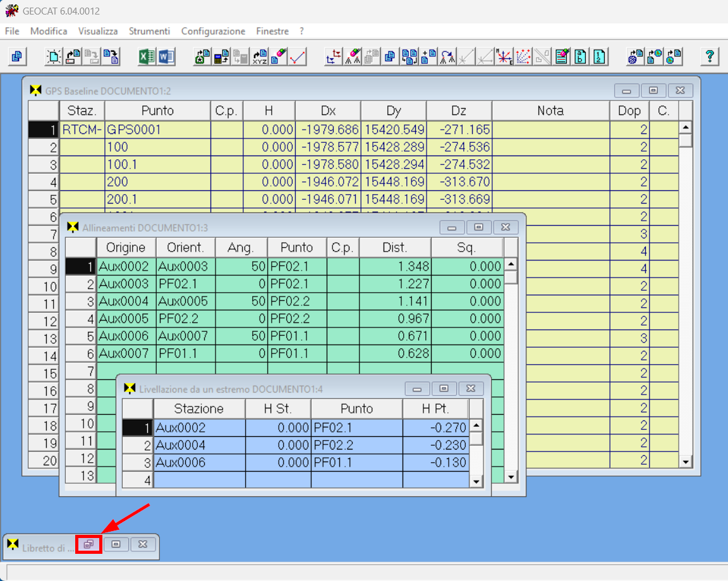Select the GPS0001 cell in Punto column

157,130
